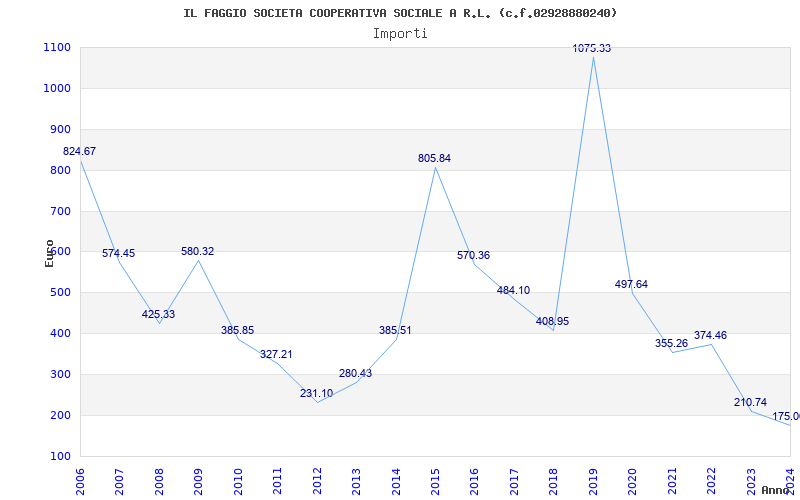Select data label 497.64
The image size is (800, 500).
[x=631, y=285]
